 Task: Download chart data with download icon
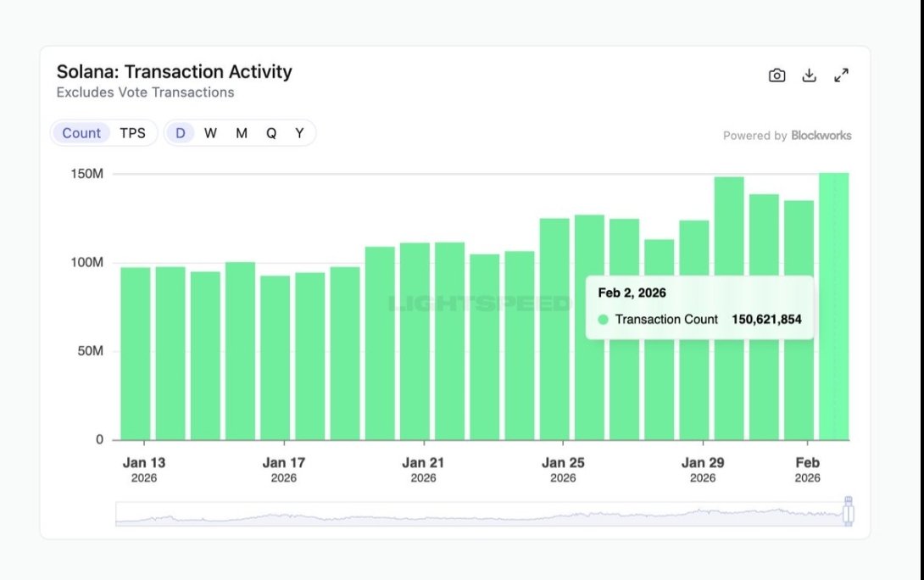[809, 75]
